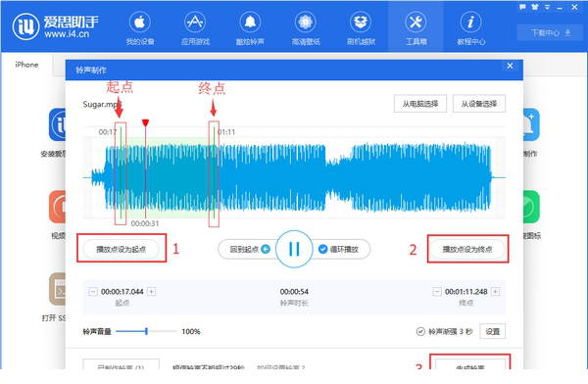
Task: Click the green end marker at 01:11
Action: click(x=214, y=173)
